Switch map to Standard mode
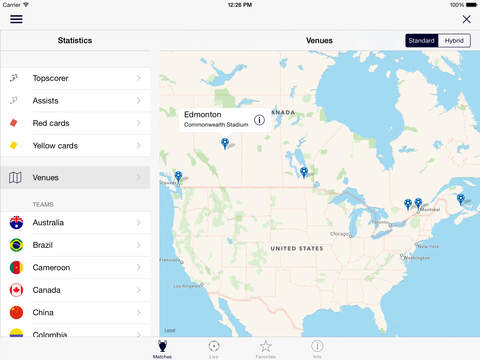 click(422, 41)
